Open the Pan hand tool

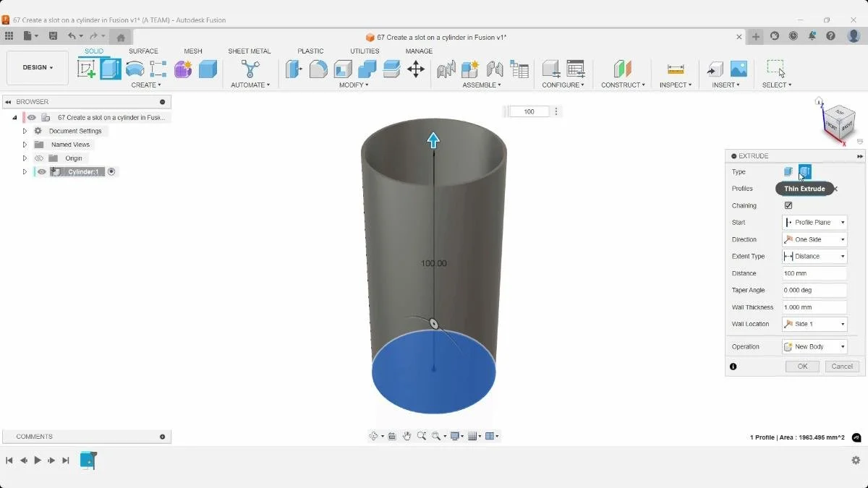[407, 436]
